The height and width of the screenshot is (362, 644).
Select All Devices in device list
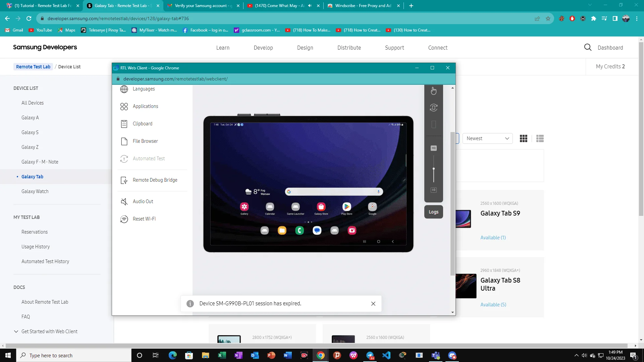(x=33, y=103)
